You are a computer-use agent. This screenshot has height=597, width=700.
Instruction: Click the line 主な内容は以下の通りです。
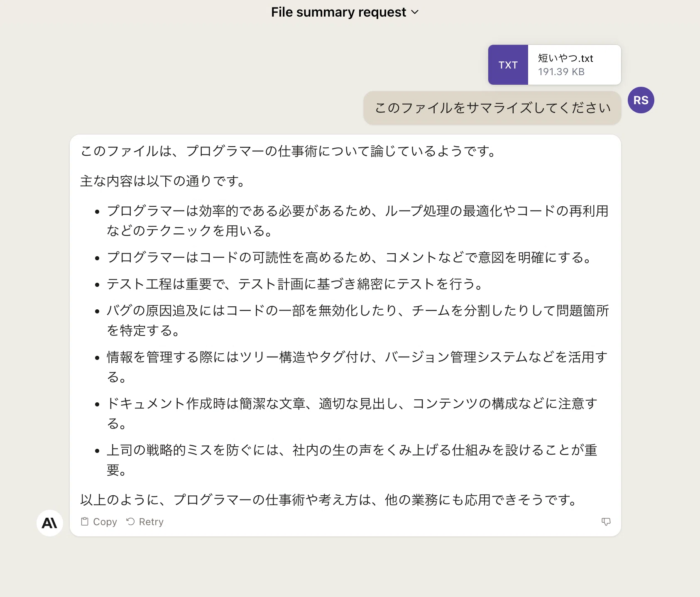[x=164, y=181]
